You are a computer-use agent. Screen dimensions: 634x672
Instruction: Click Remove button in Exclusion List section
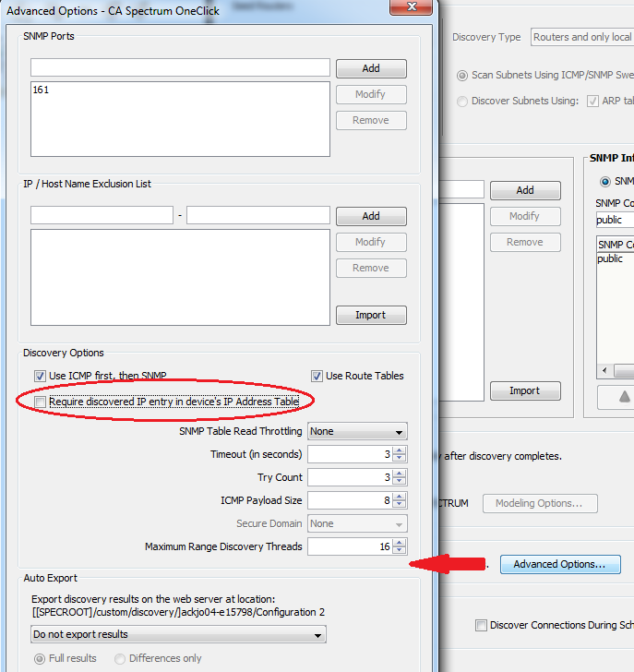pos(371,268)
